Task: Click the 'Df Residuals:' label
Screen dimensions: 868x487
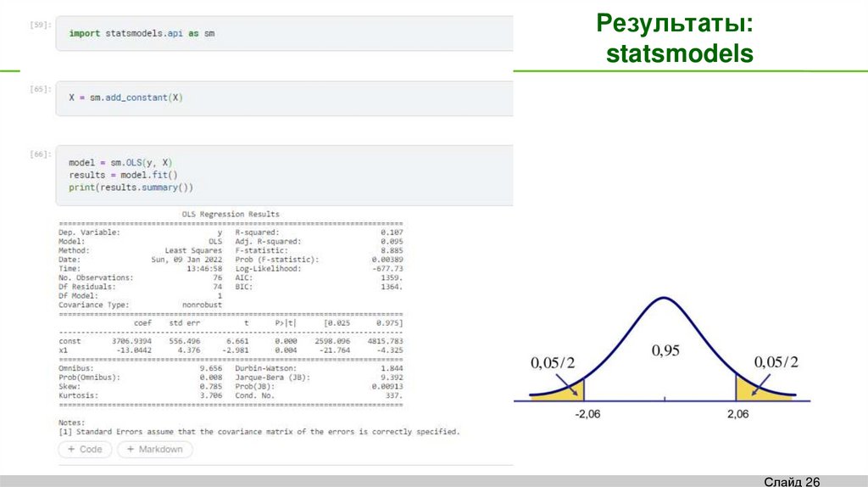Action: 87,287
